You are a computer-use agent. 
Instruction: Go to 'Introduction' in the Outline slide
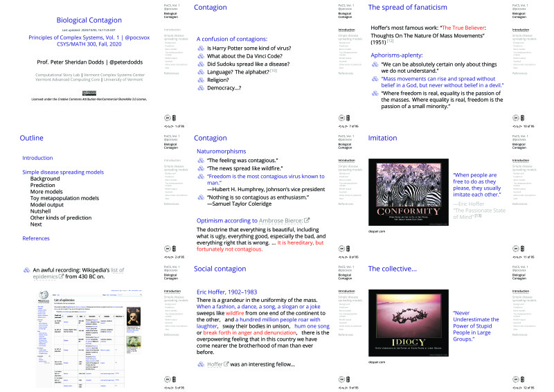click(37, 158)
